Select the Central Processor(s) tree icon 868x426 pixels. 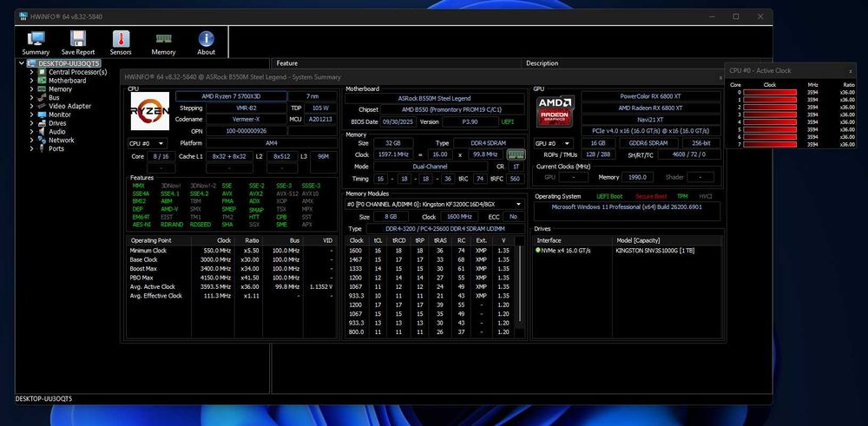(x=42, y=72)
